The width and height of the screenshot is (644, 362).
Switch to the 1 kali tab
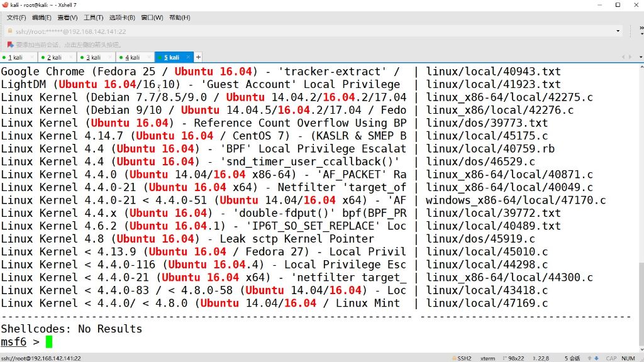[15, 57]
